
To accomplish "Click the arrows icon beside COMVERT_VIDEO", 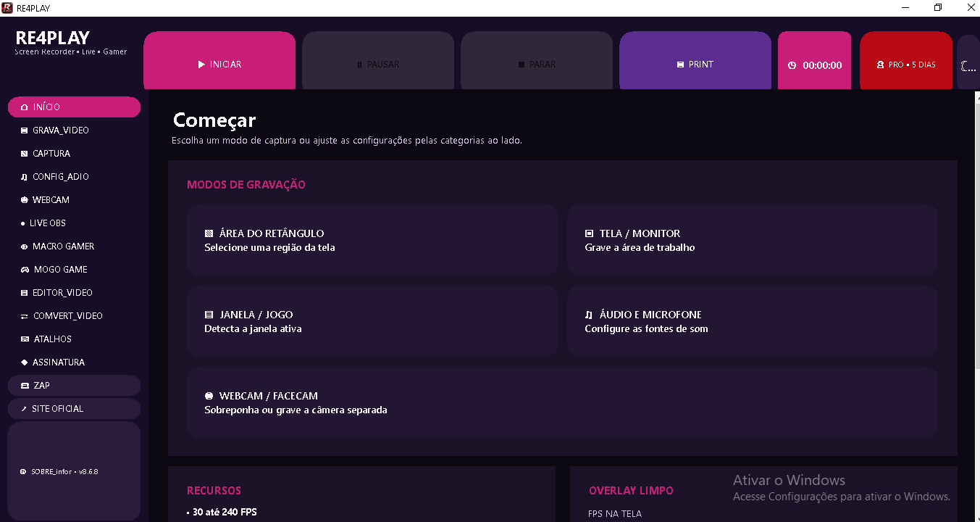I will click(25, 316).
